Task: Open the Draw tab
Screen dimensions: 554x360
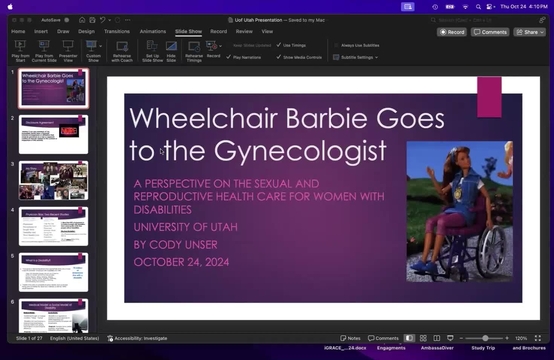Action: click(63, 31)
